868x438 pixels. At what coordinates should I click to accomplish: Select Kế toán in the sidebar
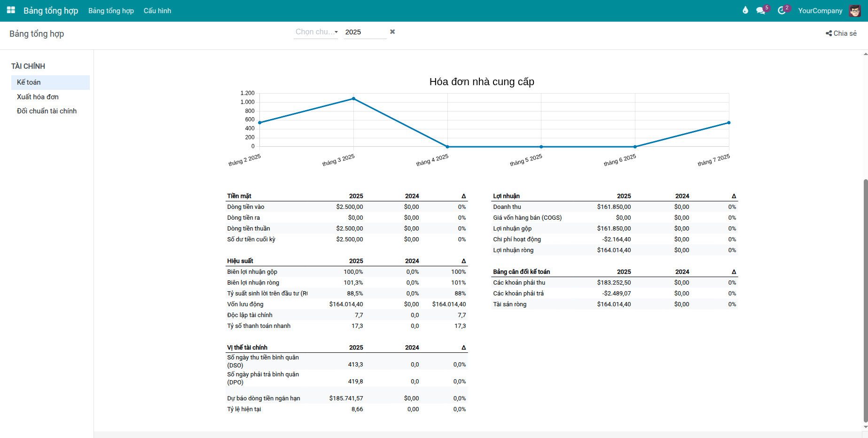(x=29, y=82)
